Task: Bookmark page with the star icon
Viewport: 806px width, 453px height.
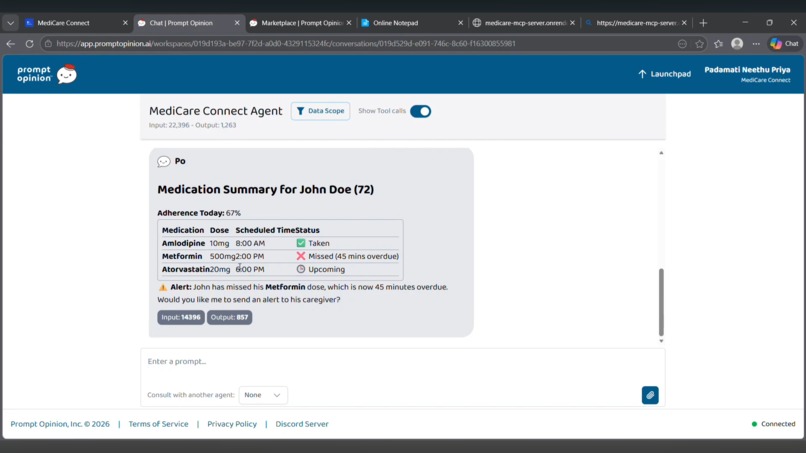Action: (x=700, y=44)
